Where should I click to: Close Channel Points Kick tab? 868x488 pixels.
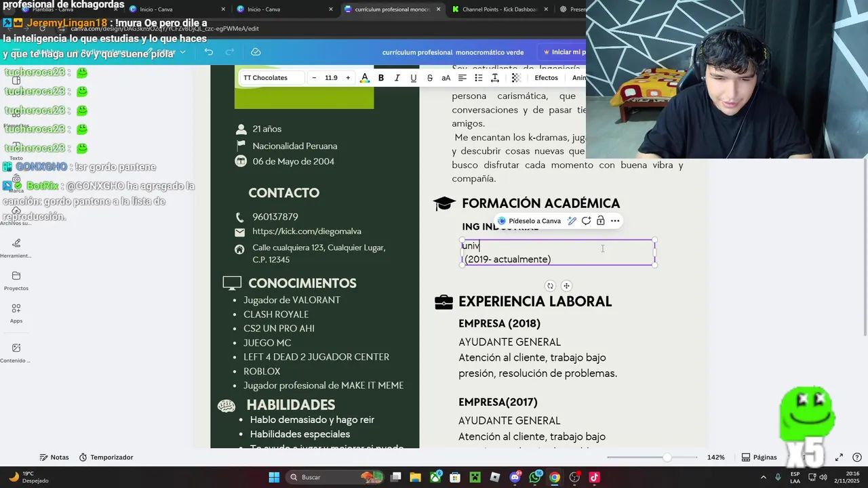coord(546,9)
